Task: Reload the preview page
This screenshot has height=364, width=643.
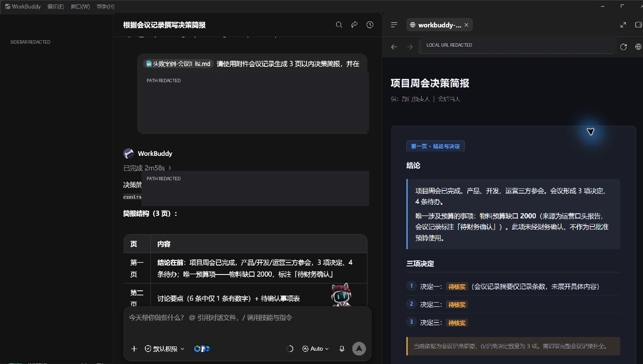Action: tap(623, 47)
